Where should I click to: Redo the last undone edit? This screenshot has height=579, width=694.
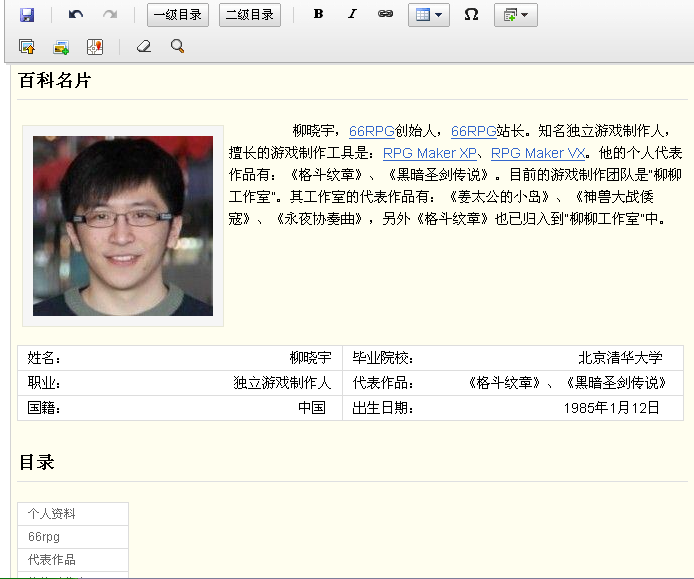(110, 15)
